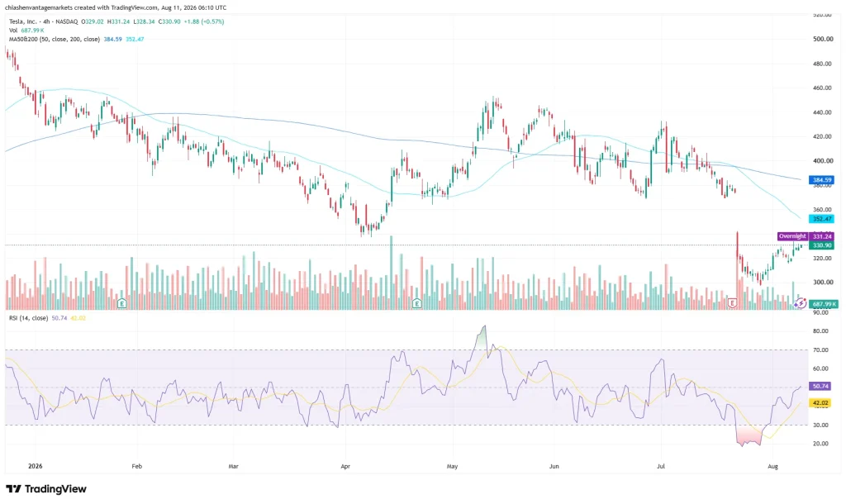Screen dimensions: 846x504
Task: Click the 42.02 value in the RSI legend
Action: 78,318
